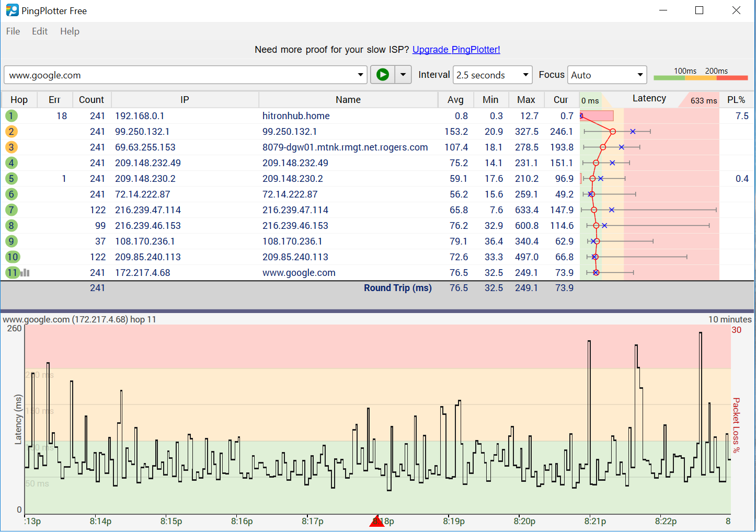This screenshot has width=756, height=532.
Task: Click the PingPlotter app icon in title bar
Action: [12, 10]
